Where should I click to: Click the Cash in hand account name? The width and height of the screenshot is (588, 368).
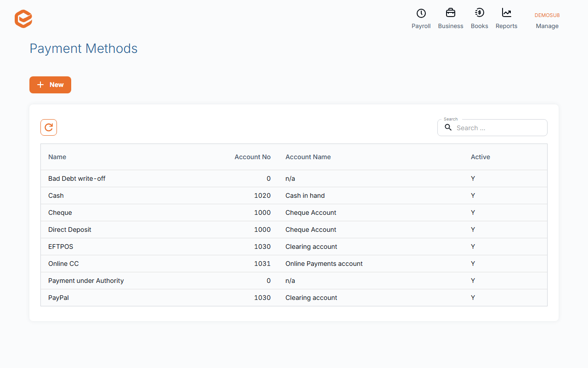click(305, 195)
